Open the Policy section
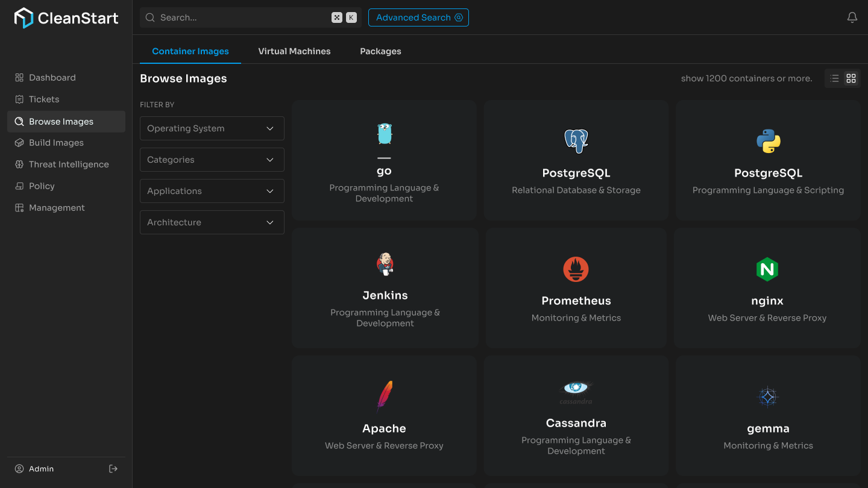Screen dimensions: 868x488 point(66,186)
